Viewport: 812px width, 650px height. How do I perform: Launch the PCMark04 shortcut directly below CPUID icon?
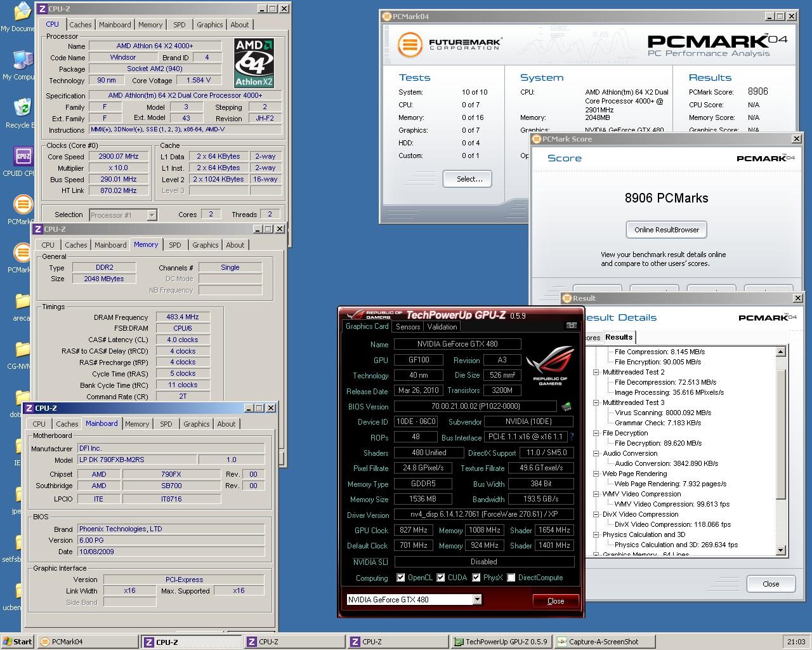tap(22, 204)
